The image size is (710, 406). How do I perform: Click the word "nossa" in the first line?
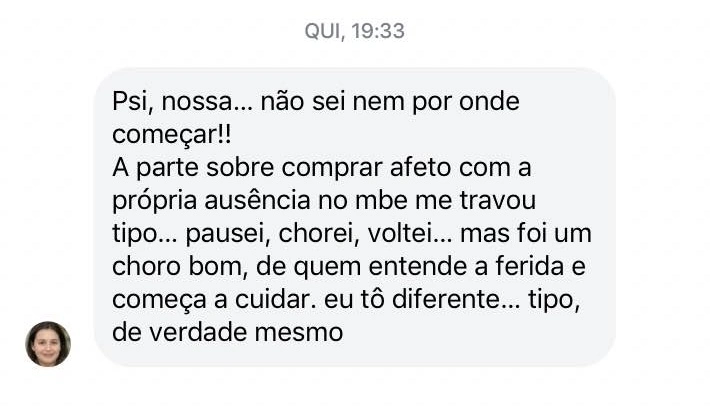(x=191, y=103)
